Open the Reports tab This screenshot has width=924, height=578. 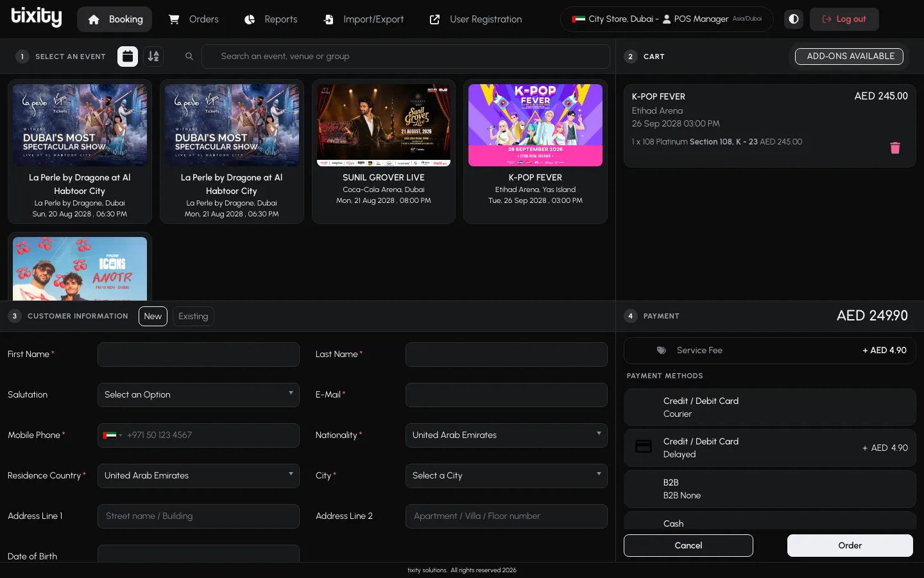click(271, 19)
